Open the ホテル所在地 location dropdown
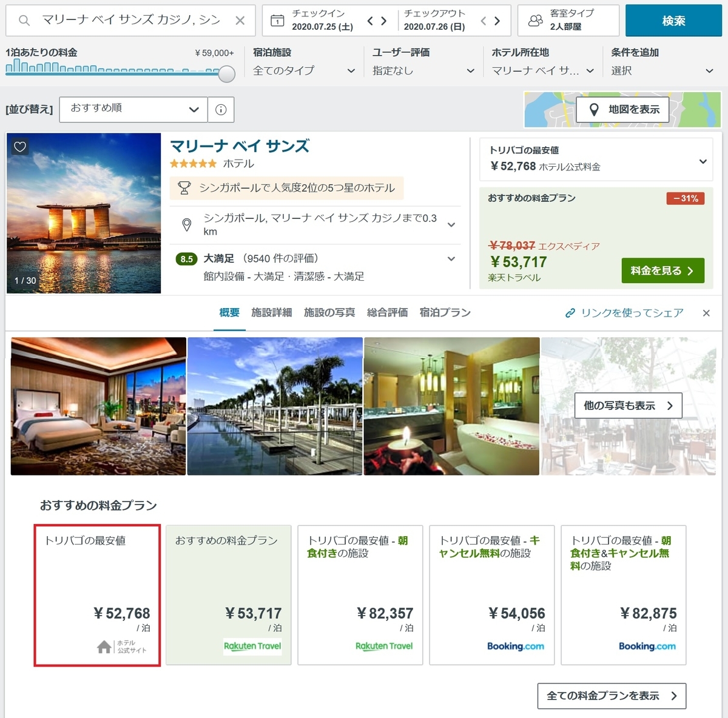Image resolution: width=728 pixels, height=718 pixels. point(542,71)
